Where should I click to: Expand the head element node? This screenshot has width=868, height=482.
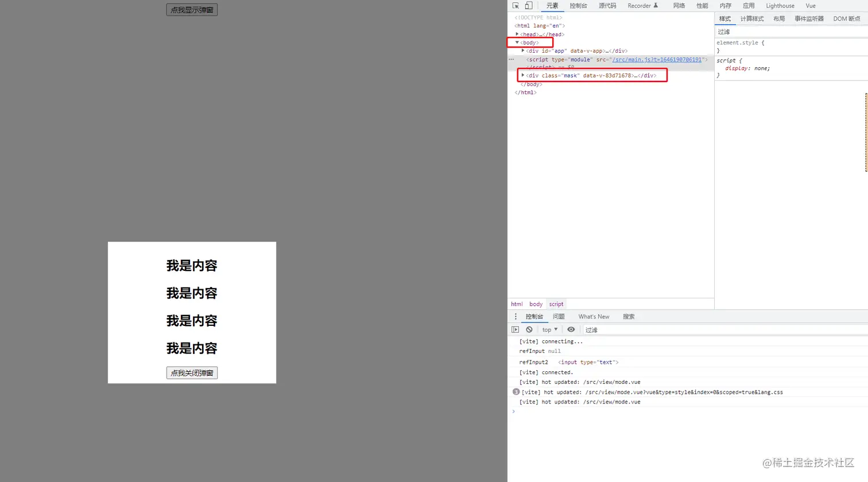[517, 34]
